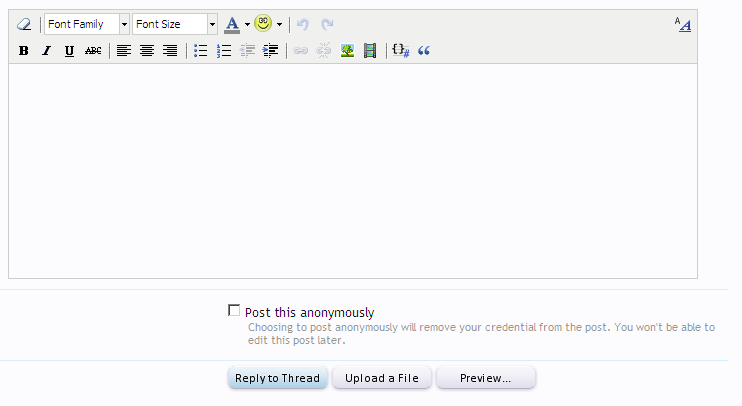Center align the text
The width and height of the screenshot is (742, 406).
(147, 51)
